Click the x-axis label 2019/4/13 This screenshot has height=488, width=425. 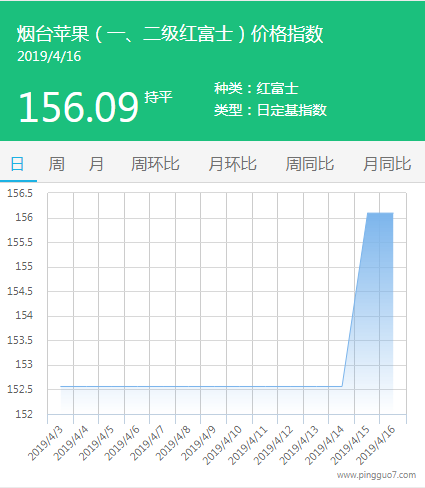(x=299, y=445)
